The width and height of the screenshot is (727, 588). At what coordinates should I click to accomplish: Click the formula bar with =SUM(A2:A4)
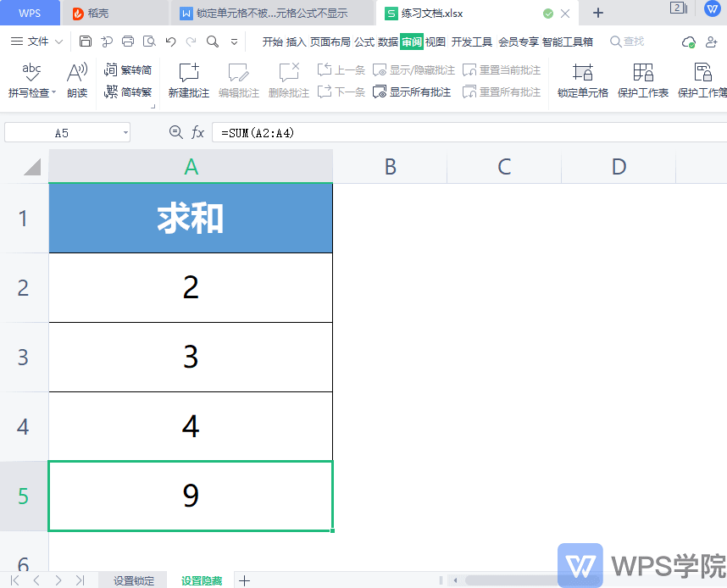click(x=469, y=133)
